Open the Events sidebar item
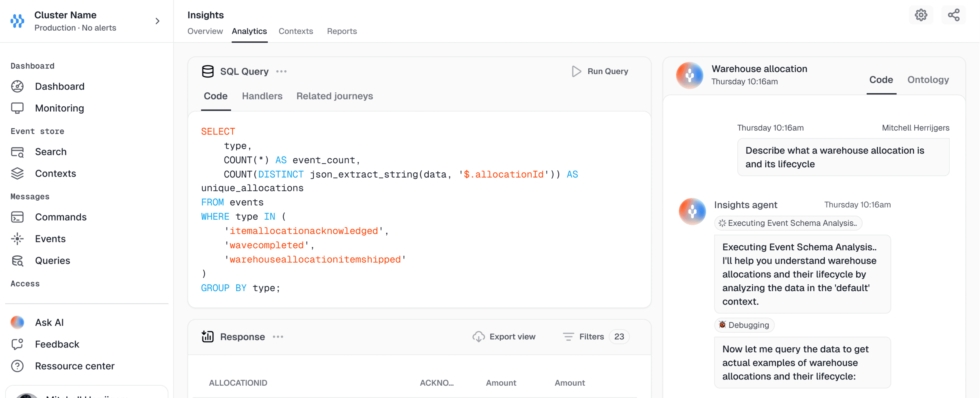Image resolution: width=980 pixels, height=398 pixels. coord(50,238)
